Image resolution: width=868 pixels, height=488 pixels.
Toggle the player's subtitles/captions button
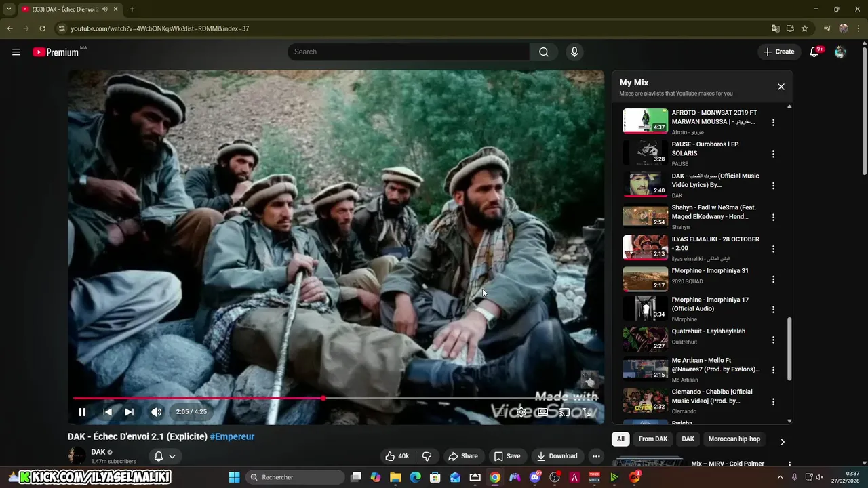pyautogui.click(x=500, y=412)
